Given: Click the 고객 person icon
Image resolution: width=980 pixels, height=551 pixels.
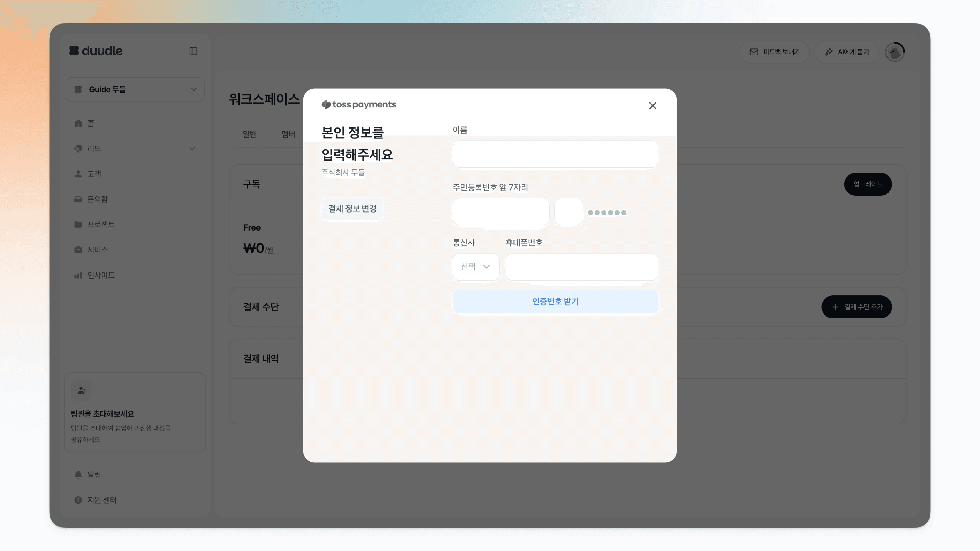Looking at the screenshot, I should click(x=78, y=174).
